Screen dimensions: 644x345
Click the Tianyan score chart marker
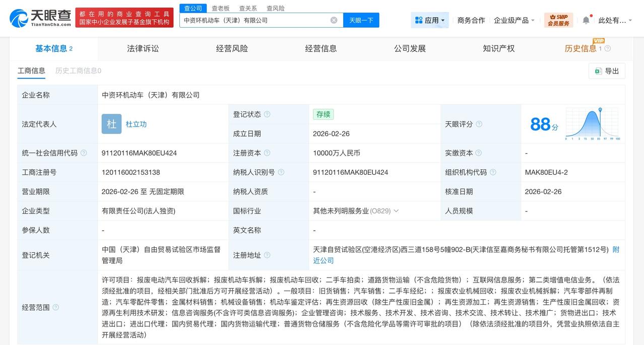click(x=601, y=110)
